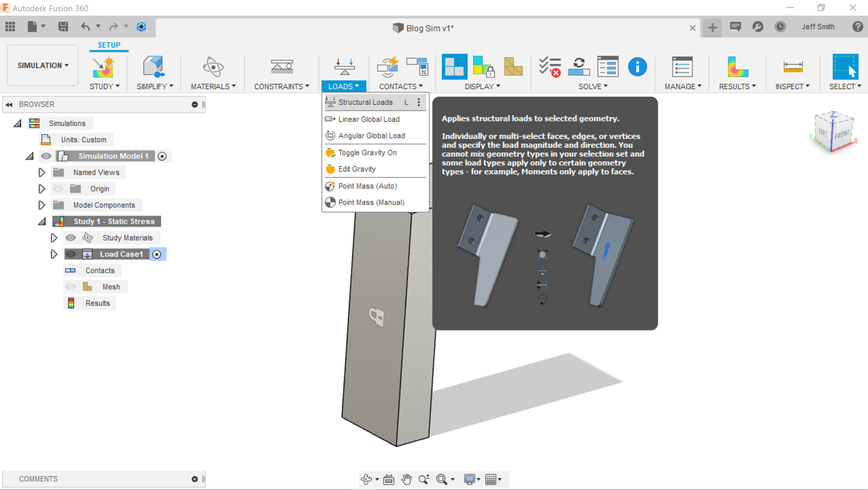Show the hidden Mesh item

coord(71,287)
